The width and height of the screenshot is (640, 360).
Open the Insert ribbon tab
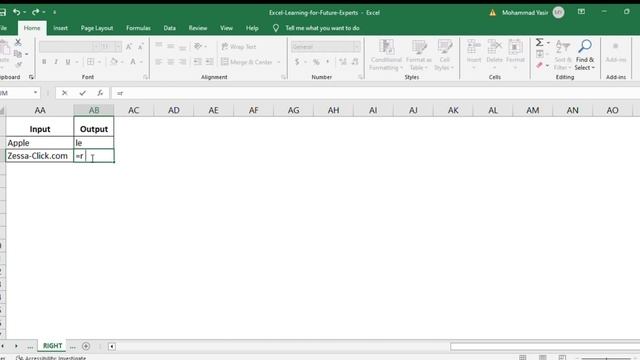click(60, 28)
